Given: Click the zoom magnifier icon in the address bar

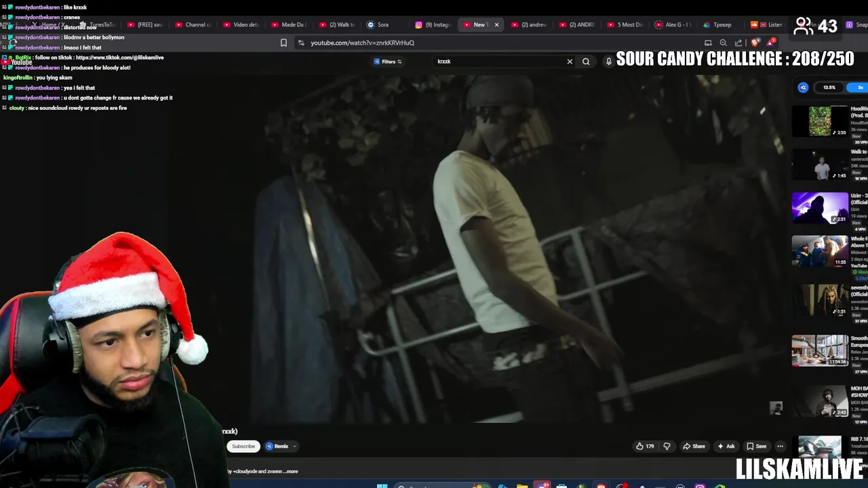Looking at the screenshot, I should point(723,43).
